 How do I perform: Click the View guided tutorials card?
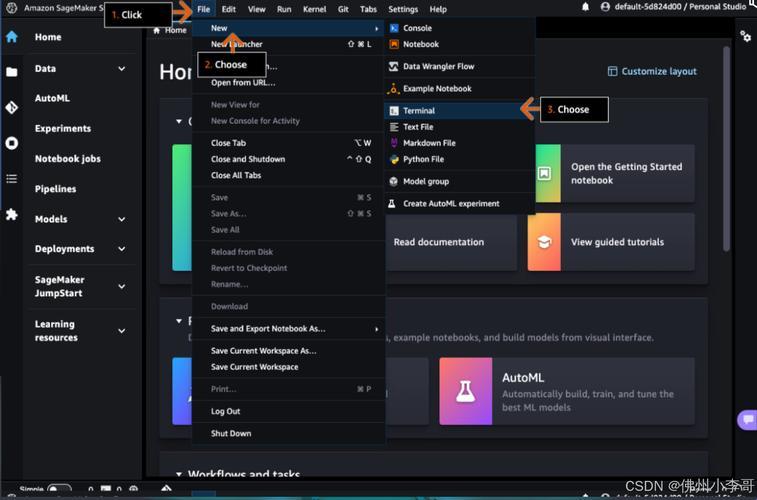(x=611, y=242)
